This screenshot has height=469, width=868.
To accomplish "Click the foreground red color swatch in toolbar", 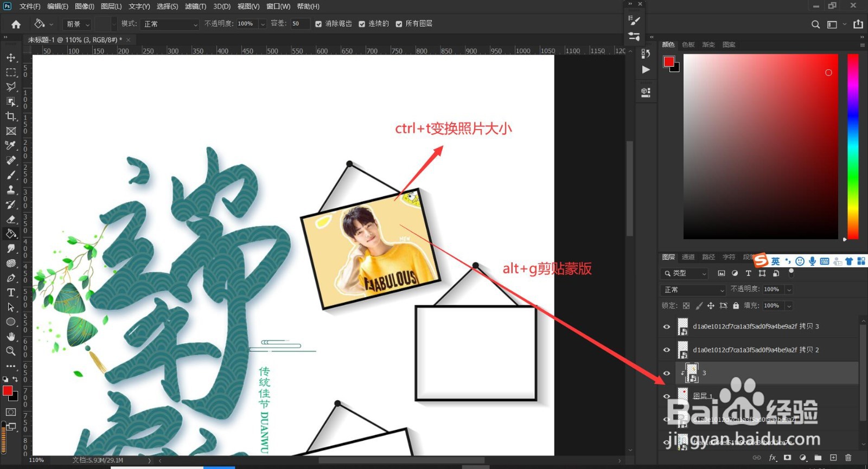I will (7, 390).
